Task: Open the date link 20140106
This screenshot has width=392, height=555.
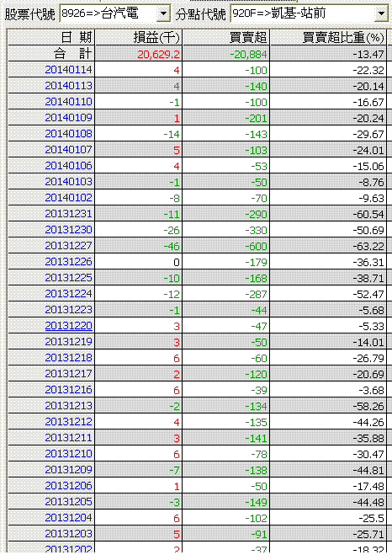Action: pyautogui.click(x=69, y=166)
